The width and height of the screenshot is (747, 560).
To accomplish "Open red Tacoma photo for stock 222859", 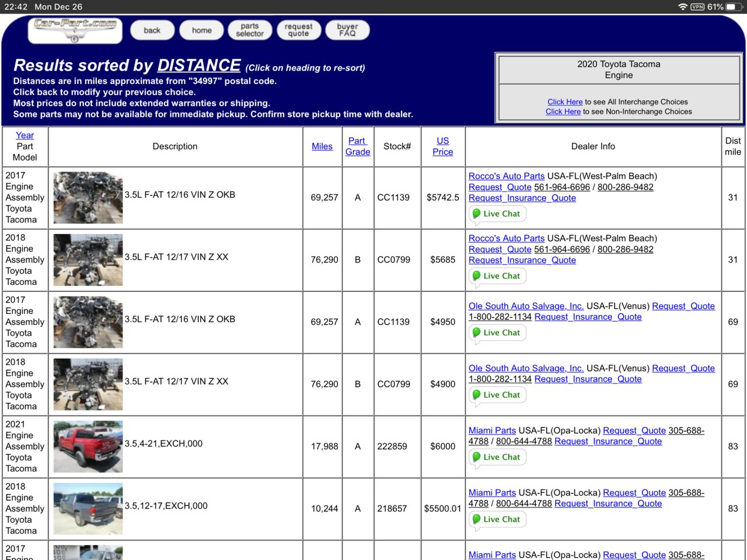I will click(88, 447).
